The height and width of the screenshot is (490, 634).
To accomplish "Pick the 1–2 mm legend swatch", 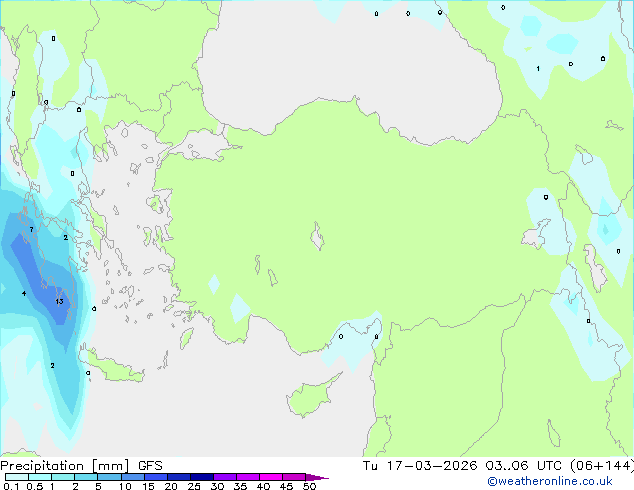I will [63, 477].
